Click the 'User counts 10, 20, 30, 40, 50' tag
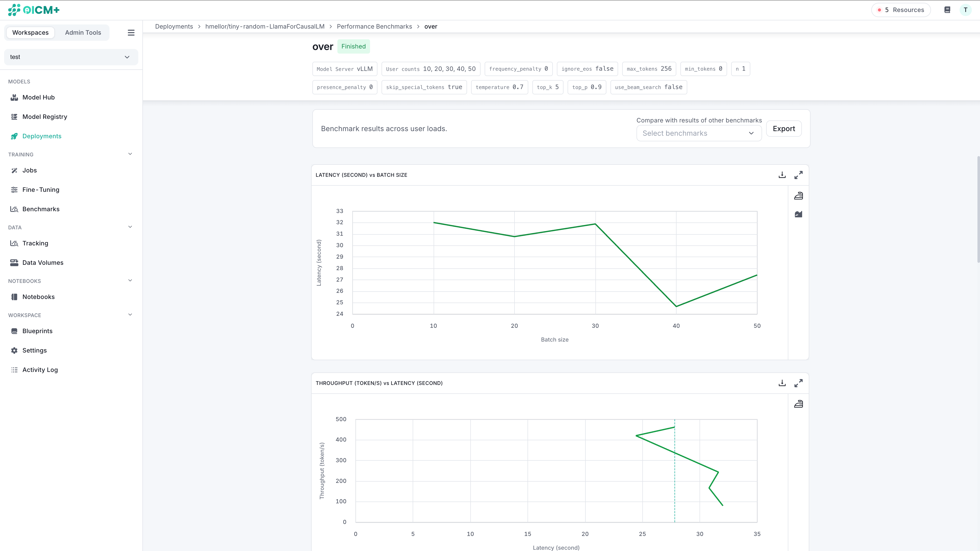 (431, 69)
